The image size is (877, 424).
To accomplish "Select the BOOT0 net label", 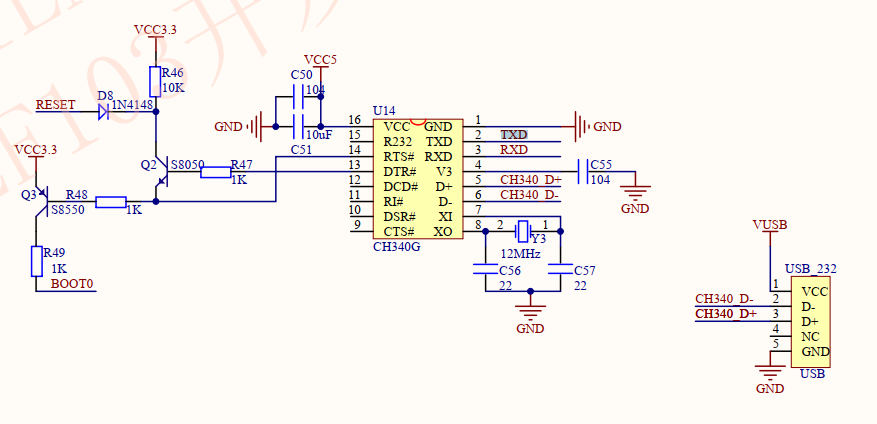I will 72,284.
